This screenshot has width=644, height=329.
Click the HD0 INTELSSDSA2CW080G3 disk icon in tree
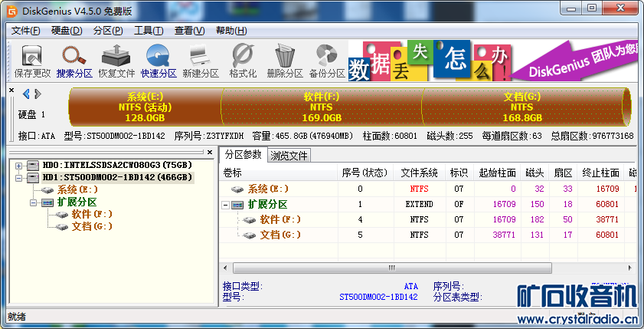click(x=33, y=166)
